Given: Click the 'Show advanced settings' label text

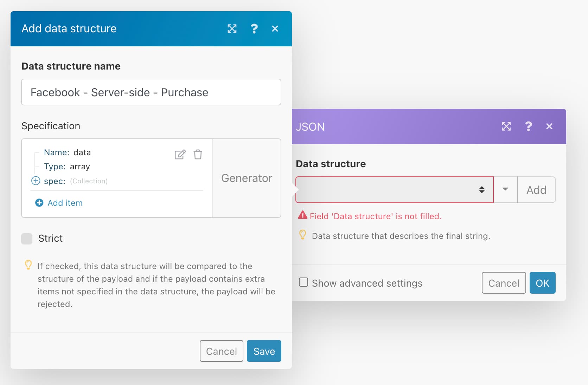Looking at the screenshot, I should 367,283.
